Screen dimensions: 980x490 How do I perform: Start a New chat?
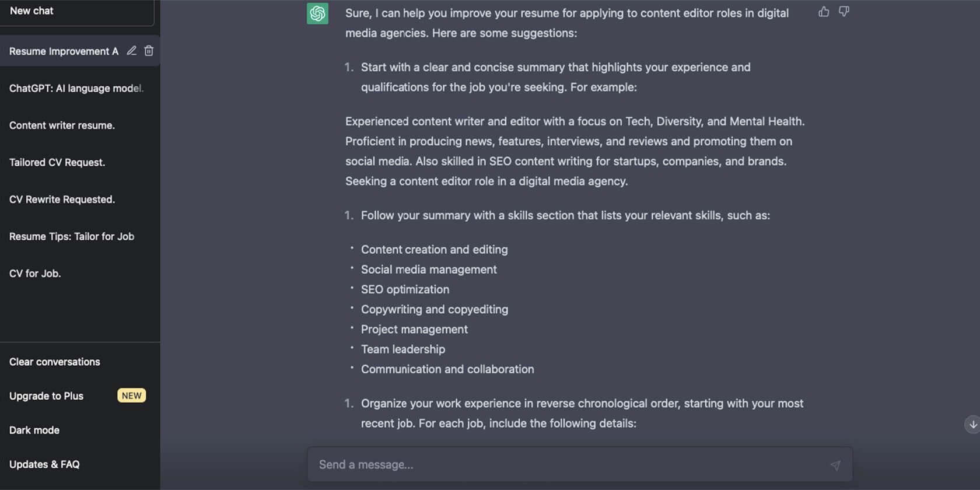tap(32, 10)
